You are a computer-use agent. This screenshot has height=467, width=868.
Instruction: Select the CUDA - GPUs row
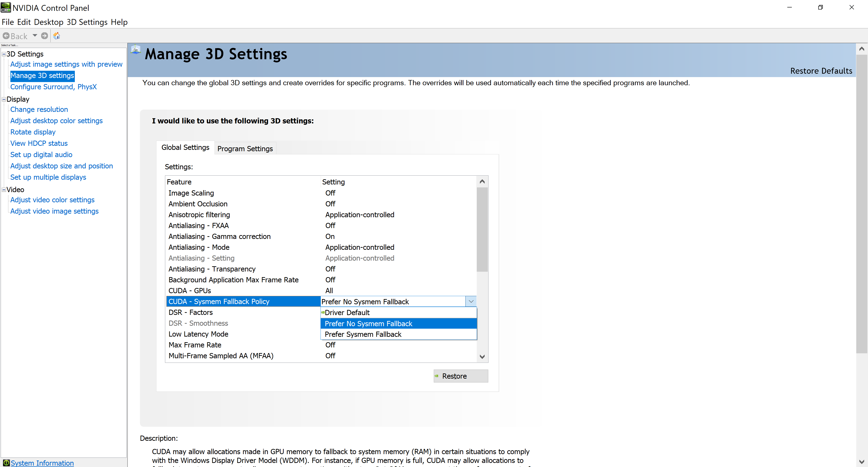pos(321,290)
